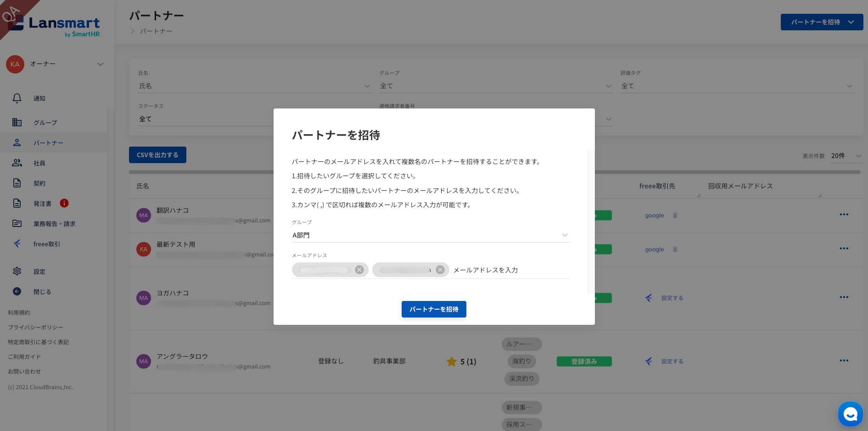
Task: Go to 業務報告・請求 in the sidebar menu
Action: tap(54, 224)
